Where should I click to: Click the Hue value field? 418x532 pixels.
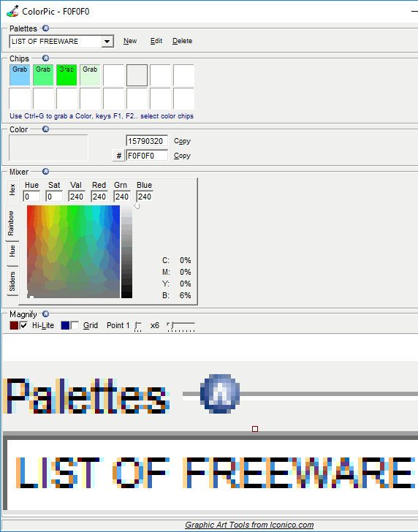pyautogui.click(x=31, y=197)
